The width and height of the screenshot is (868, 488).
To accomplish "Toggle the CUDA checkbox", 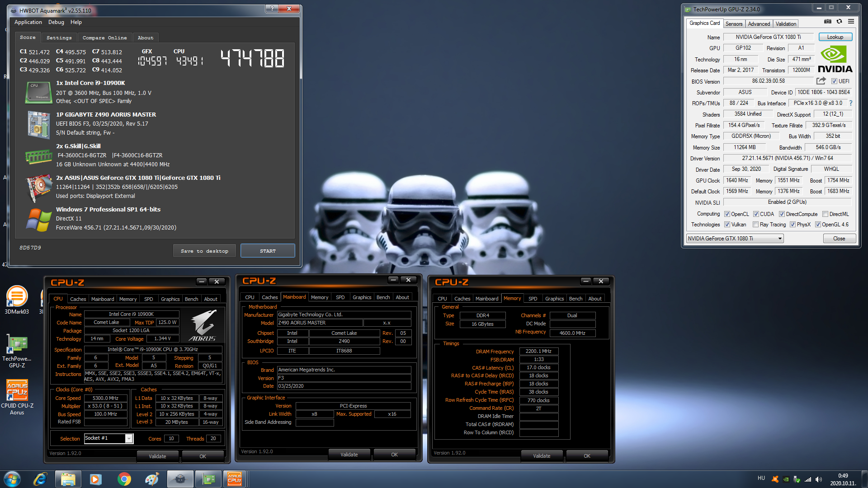I will pyautogui.click(x=756, y=214).
